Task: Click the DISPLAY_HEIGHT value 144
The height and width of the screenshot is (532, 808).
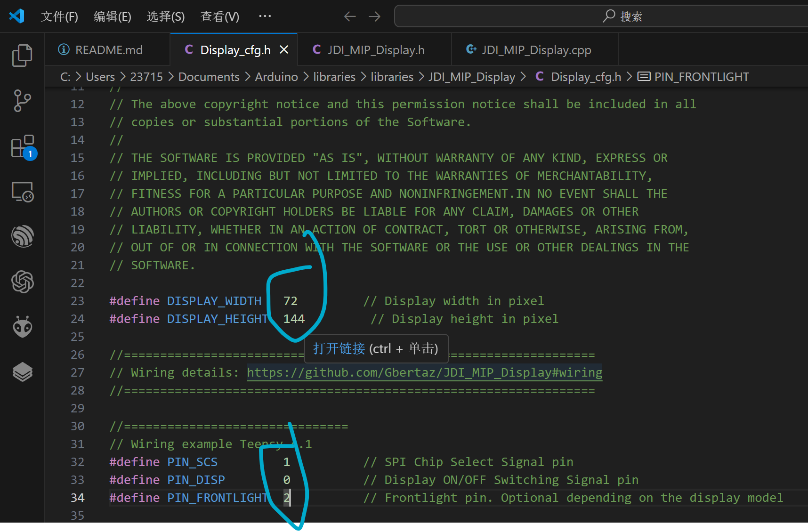Action: click(x=294, y=319)
